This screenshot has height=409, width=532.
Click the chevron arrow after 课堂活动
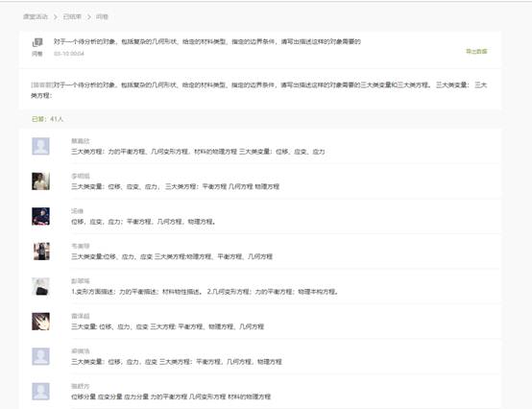[56, 16]
